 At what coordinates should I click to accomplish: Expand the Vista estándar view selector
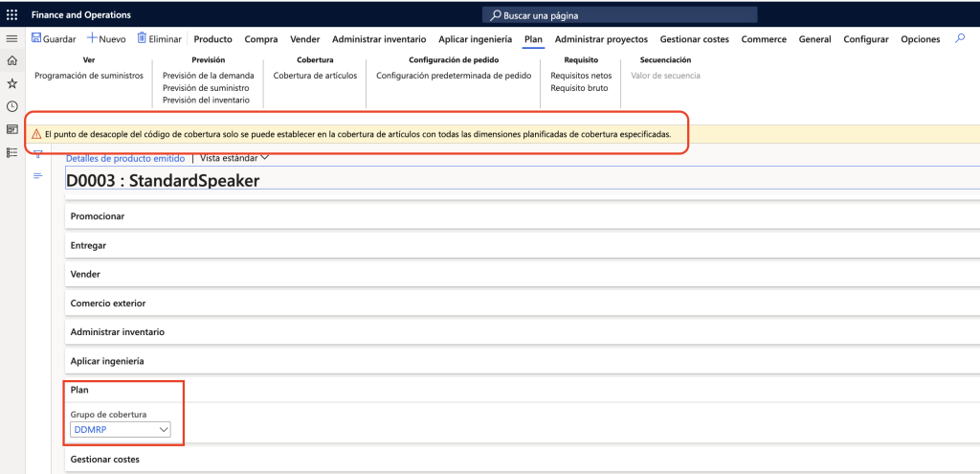(234, 157)
